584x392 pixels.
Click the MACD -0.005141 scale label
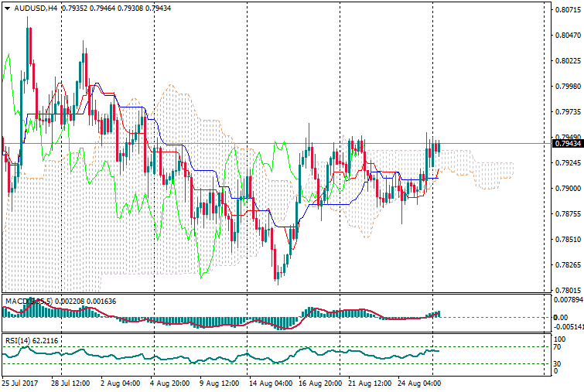569,327
